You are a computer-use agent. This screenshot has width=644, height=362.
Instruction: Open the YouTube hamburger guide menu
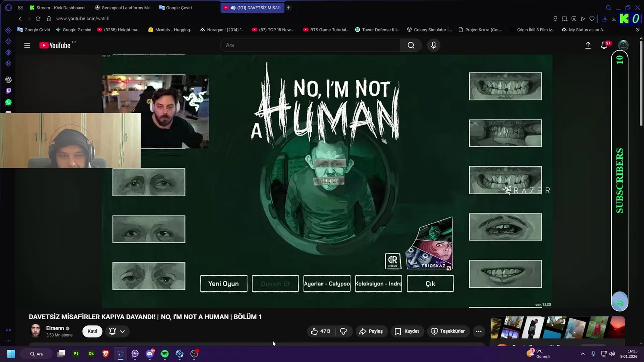(x=27, y=45)
